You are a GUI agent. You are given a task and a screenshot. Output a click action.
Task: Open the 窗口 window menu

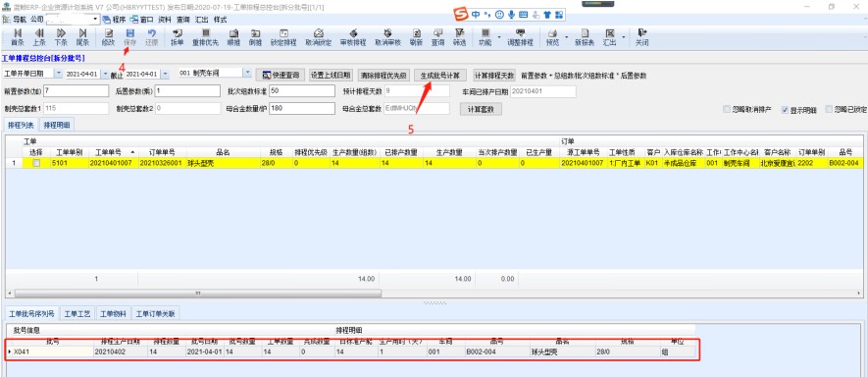[x=141, y=20]
